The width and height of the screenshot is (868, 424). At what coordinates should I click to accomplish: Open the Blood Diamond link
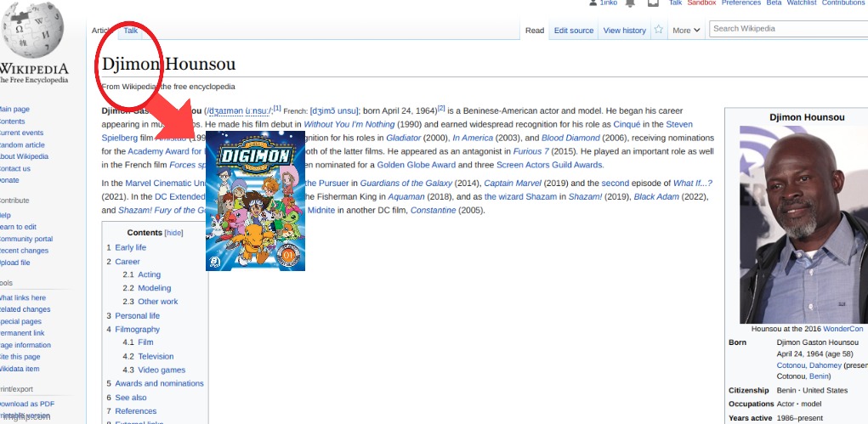(x=570, y=138)
